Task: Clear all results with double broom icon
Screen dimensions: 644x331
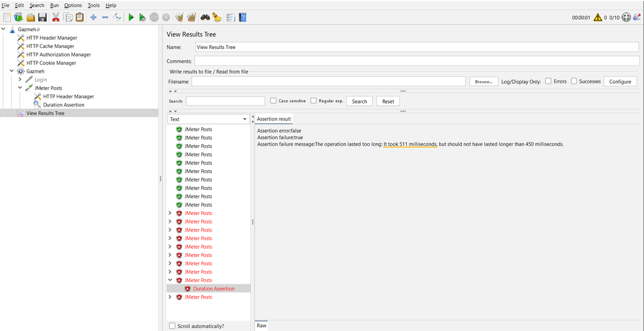Action: pos(191,17)
